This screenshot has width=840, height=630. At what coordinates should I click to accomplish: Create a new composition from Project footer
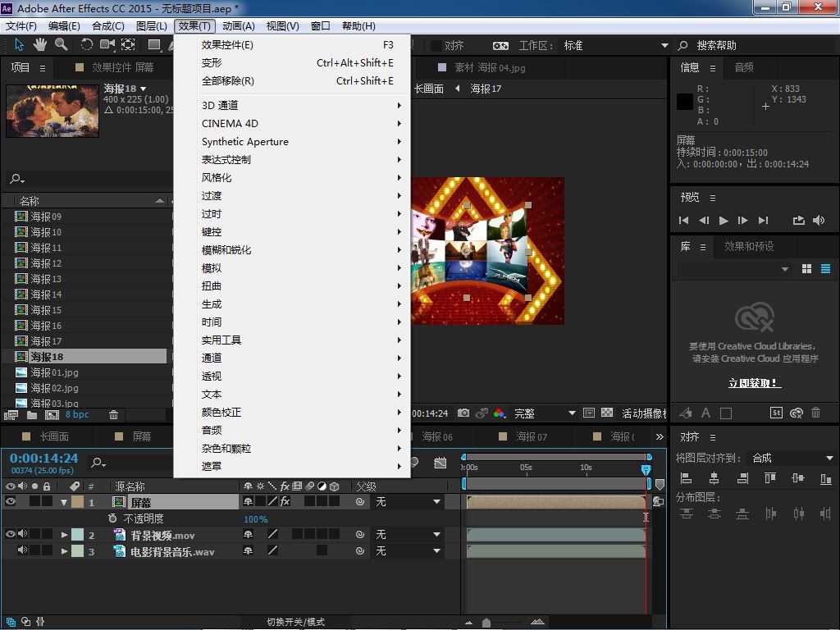coord(52,414)
